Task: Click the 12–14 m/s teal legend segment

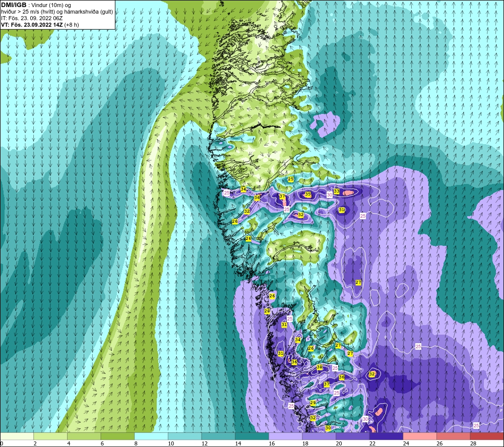Action: click(218, 436)
